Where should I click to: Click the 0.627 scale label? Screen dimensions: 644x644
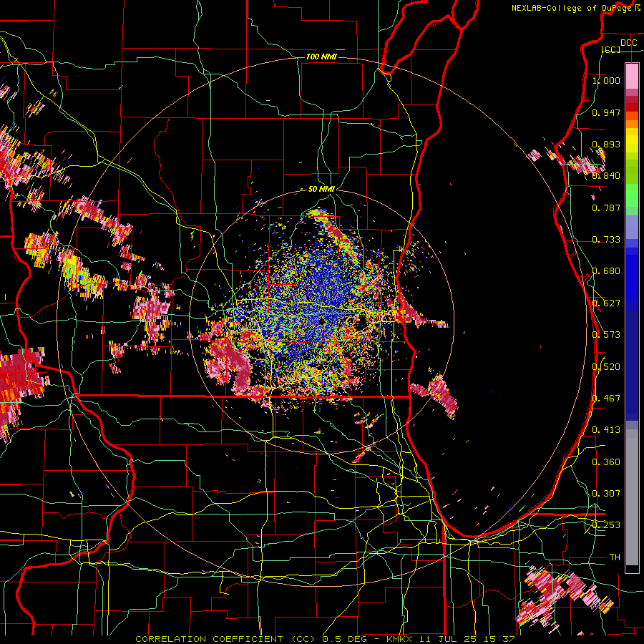point(606,303)
